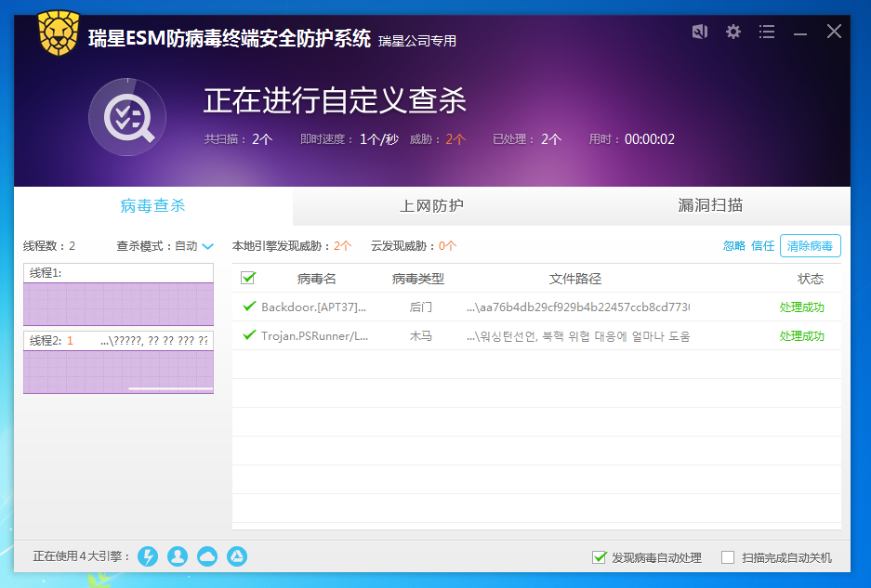This screenshot has height=588, width=871.
Task: Click the Korean-named file path cell
Action: (x=577, y=336)
